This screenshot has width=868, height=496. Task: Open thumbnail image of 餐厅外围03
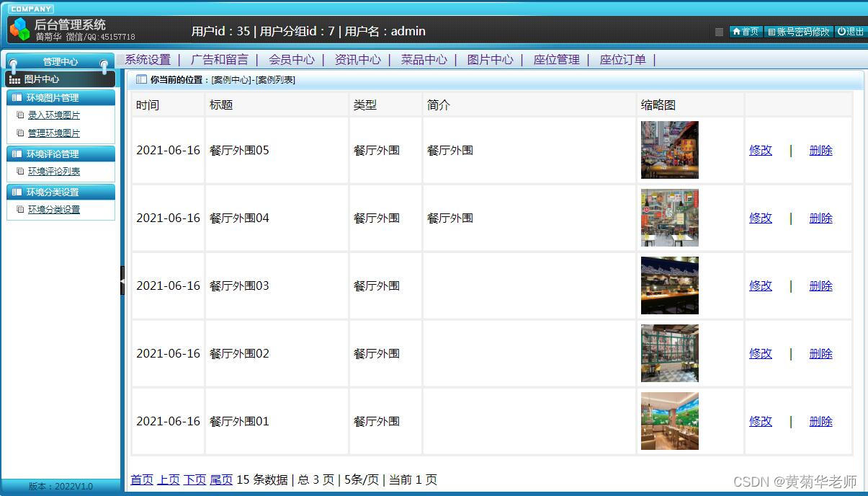(x=670, y=285)
